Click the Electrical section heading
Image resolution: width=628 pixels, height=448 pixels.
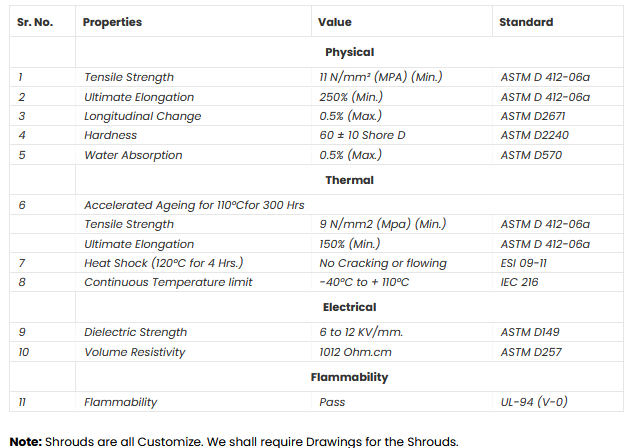coord(349,307)
